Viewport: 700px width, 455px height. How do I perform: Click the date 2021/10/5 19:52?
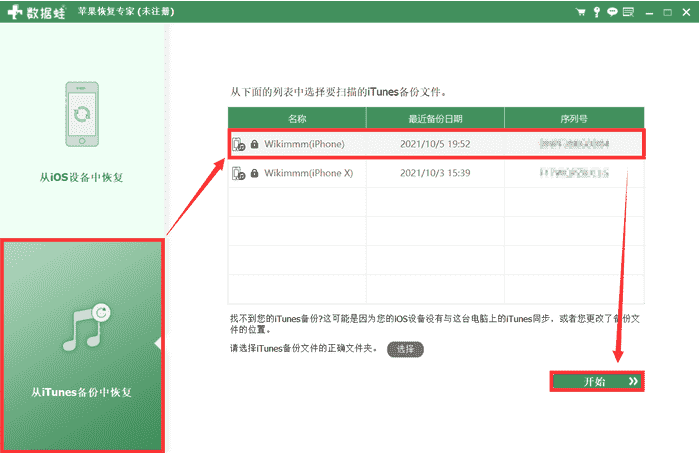(x=435, y=144)
